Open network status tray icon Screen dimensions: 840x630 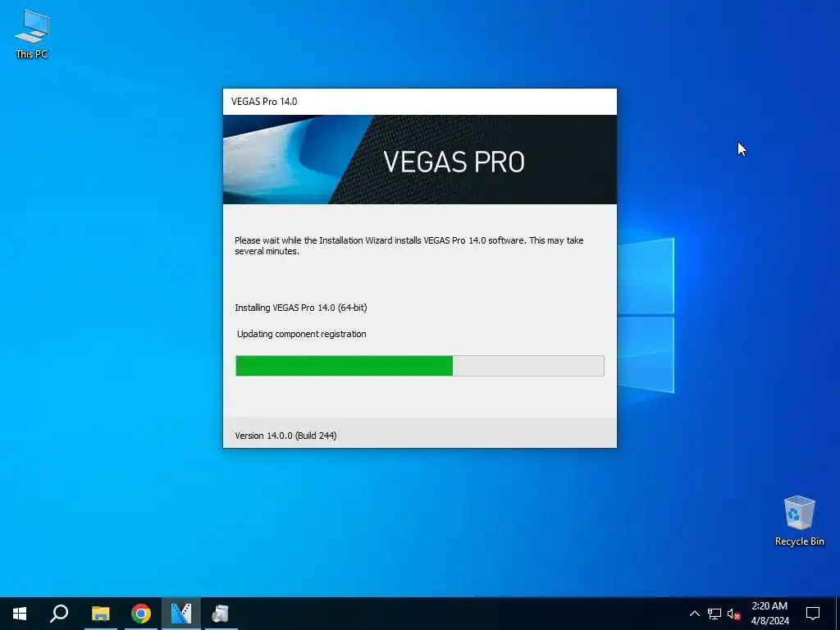[714, 614]
